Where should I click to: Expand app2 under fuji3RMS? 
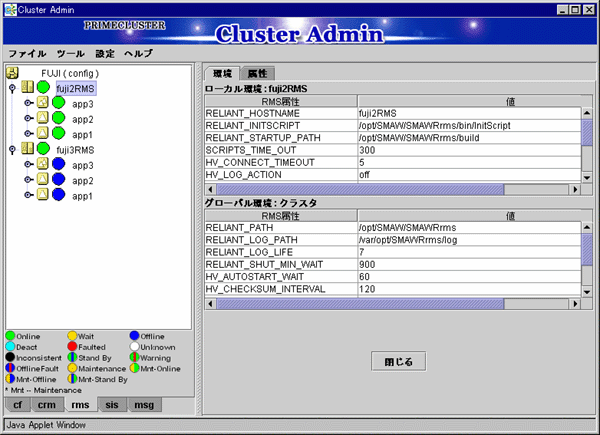click(27, 180)
